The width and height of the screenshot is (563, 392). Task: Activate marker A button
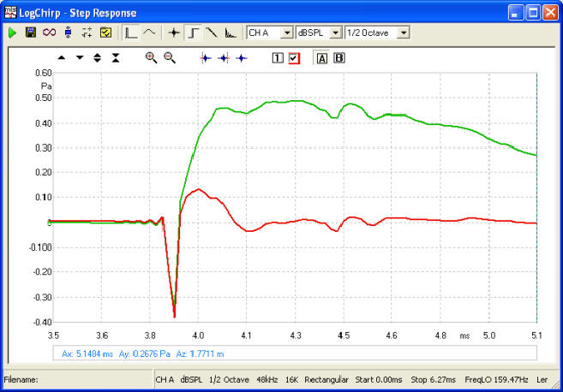[321, 58]
